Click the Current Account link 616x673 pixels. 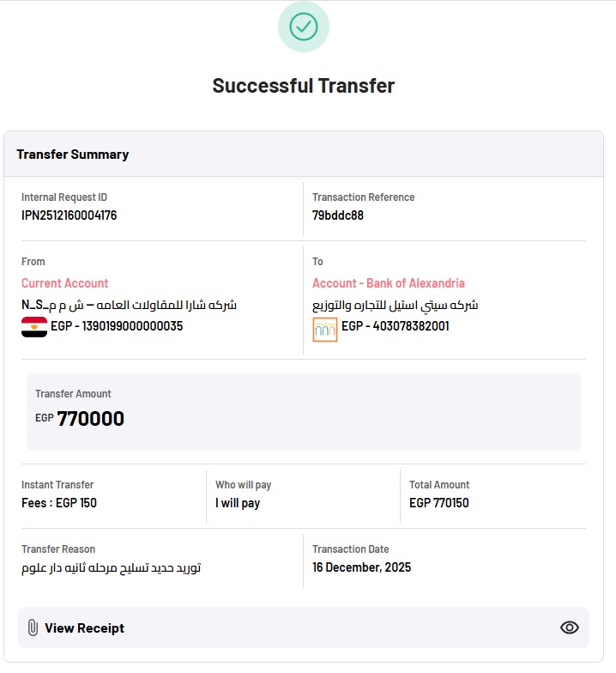[65, 283]
